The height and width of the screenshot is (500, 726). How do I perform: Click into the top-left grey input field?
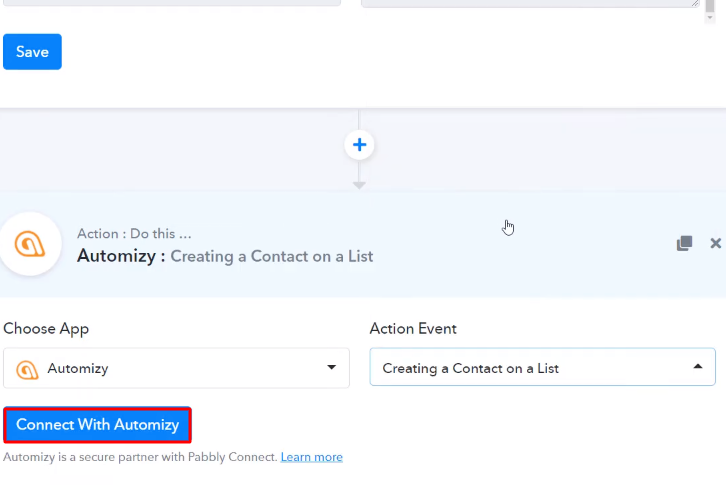[x=170, y=3]
